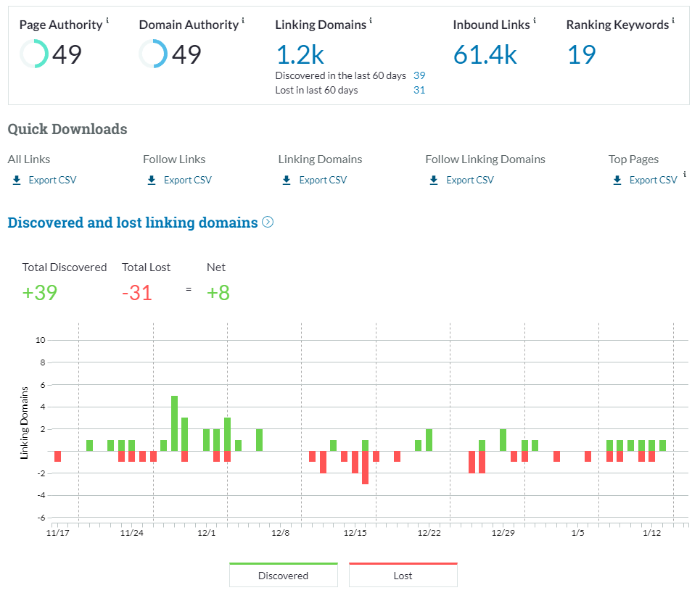Open the 39 discovered domains link

(419, 75)
